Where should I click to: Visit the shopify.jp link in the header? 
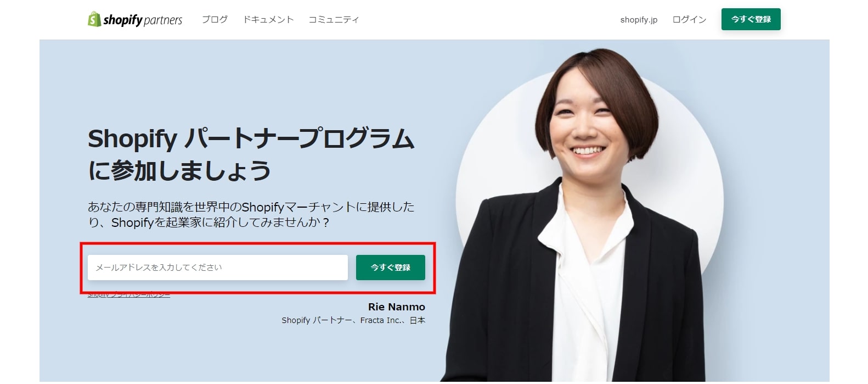click(x=639, y=20)
